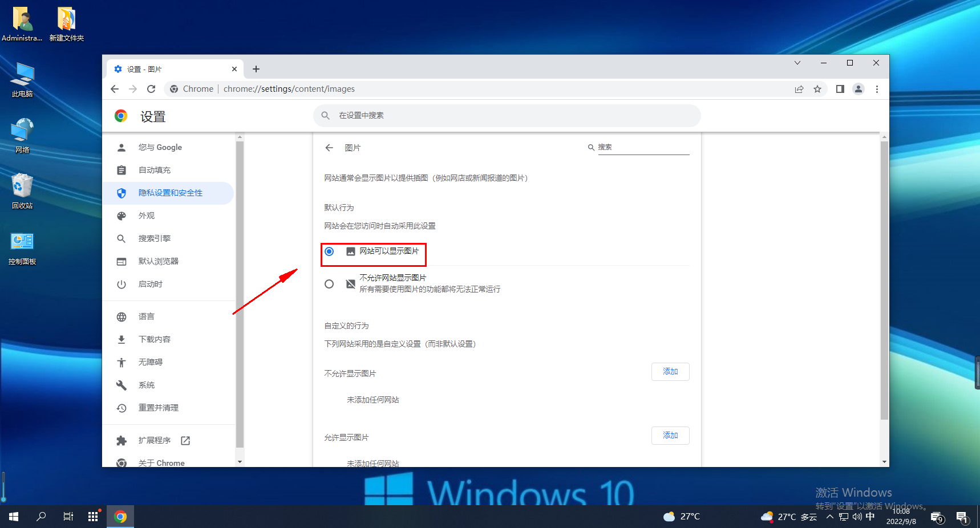This screenshot has height=528, width=980.
Task: Click the 扩展程序 external link icon
Action: (185, 440)
